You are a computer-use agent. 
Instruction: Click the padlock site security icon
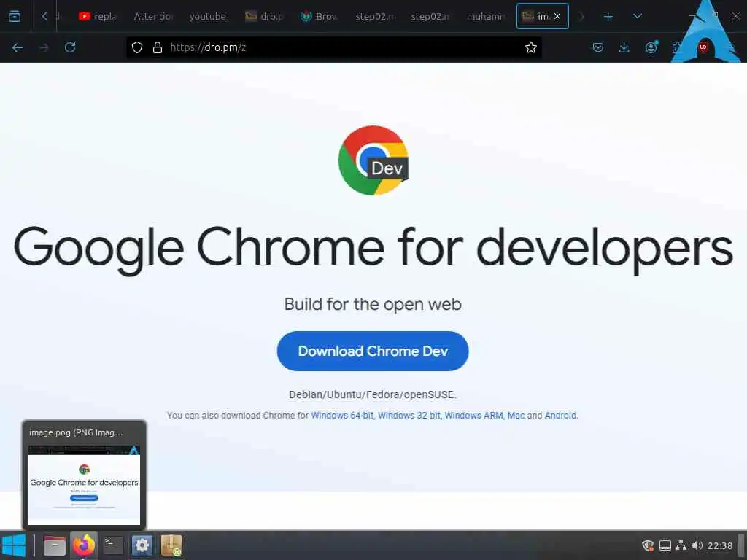tap(158, 47)
